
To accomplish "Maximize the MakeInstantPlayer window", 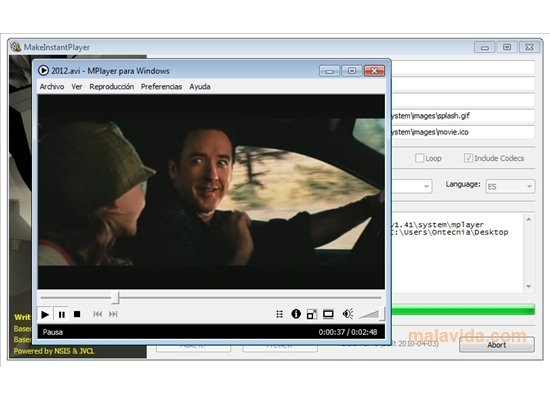I will 507,47.
